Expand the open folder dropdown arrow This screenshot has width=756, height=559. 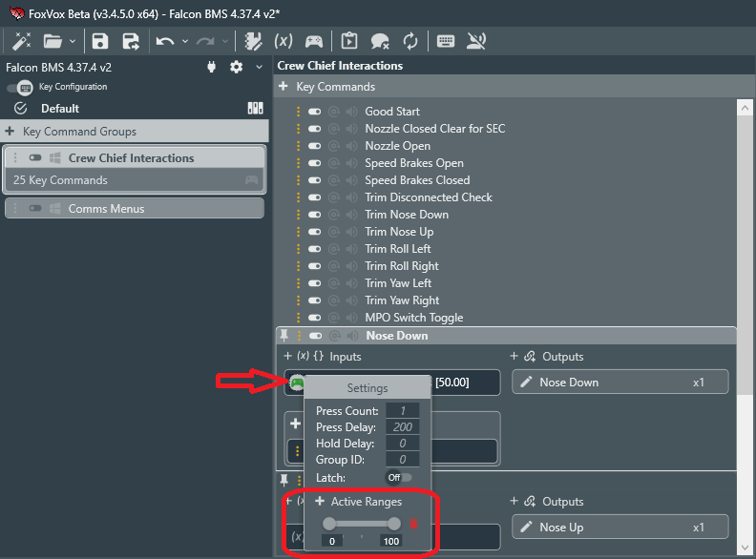coord(73,41)
